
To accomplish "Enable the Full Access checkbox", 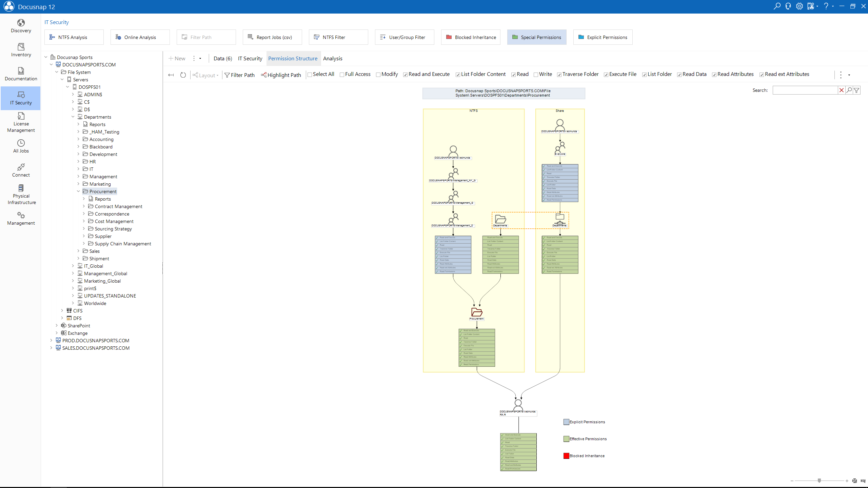I will (342, 75).
